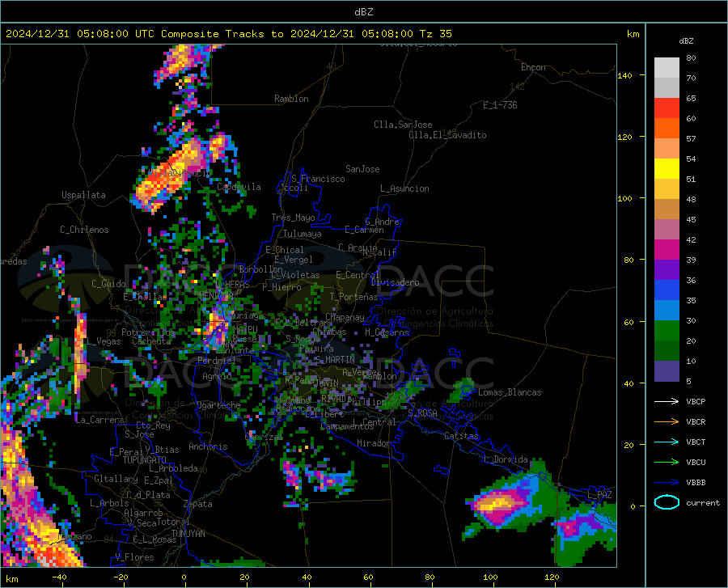
Task: Select the red 60-65 dBZ swatch
Action: pyautogui.click(x=667, y=108)
